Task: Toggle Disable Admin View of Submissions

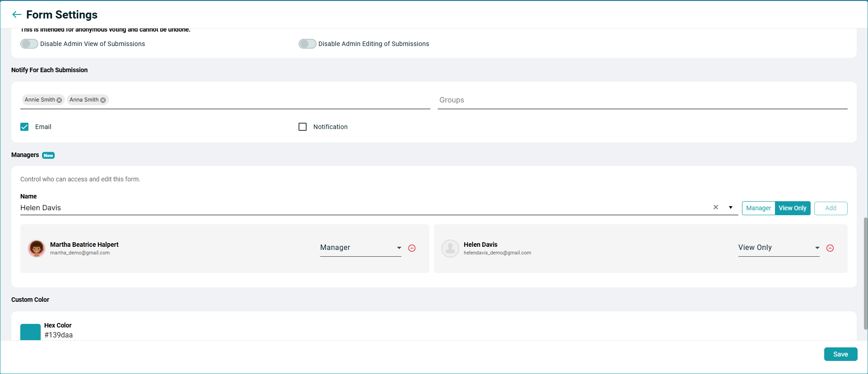Action: (29, 44)
